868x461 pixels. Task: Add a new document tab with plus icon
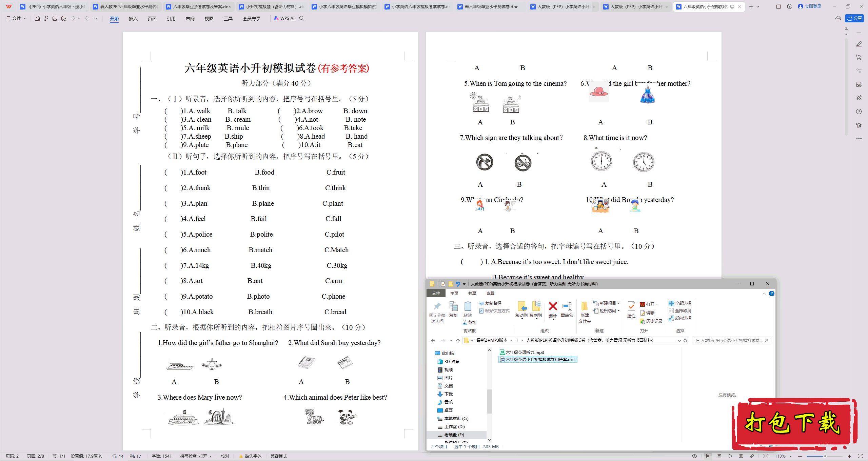(751, 6)
